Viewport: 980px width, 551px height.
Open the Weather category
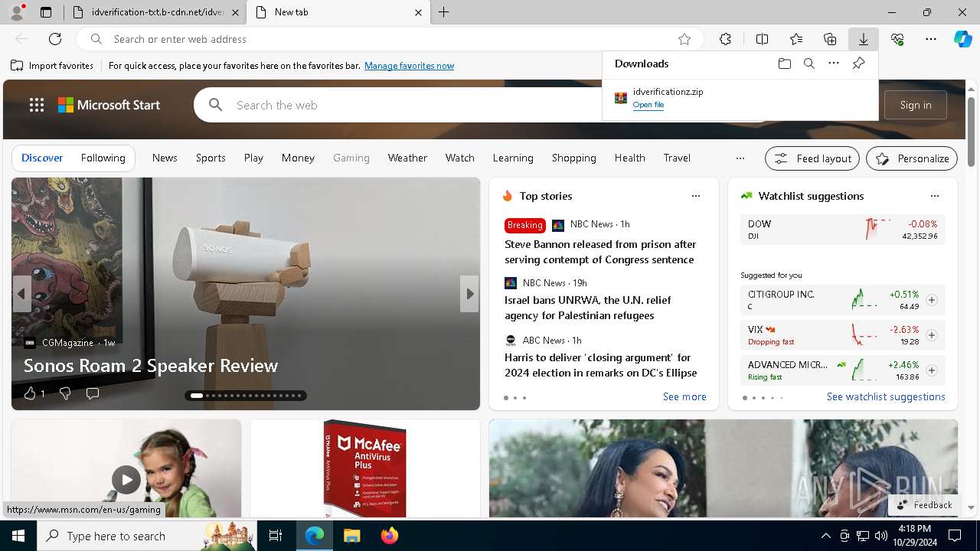tap(407, 158)
